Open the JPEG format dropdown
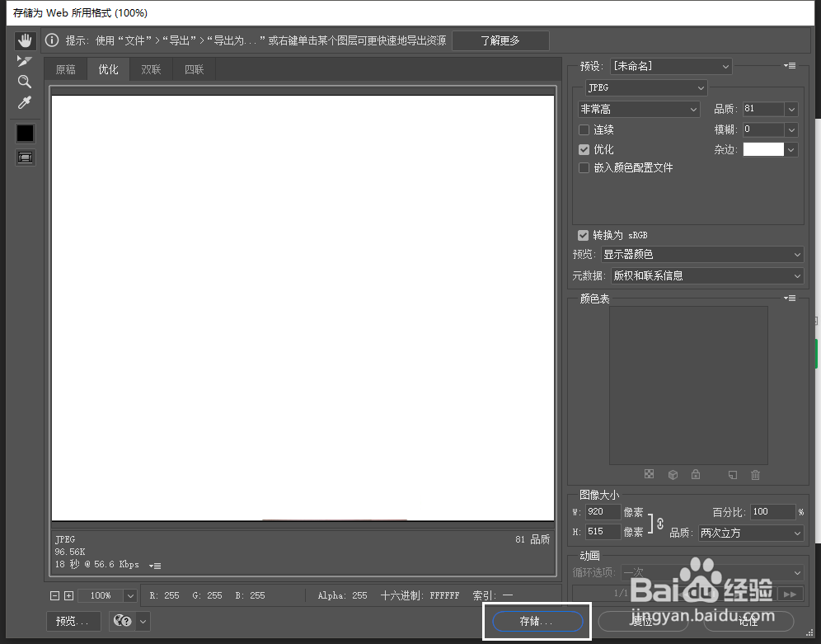 tap(646, 87)
